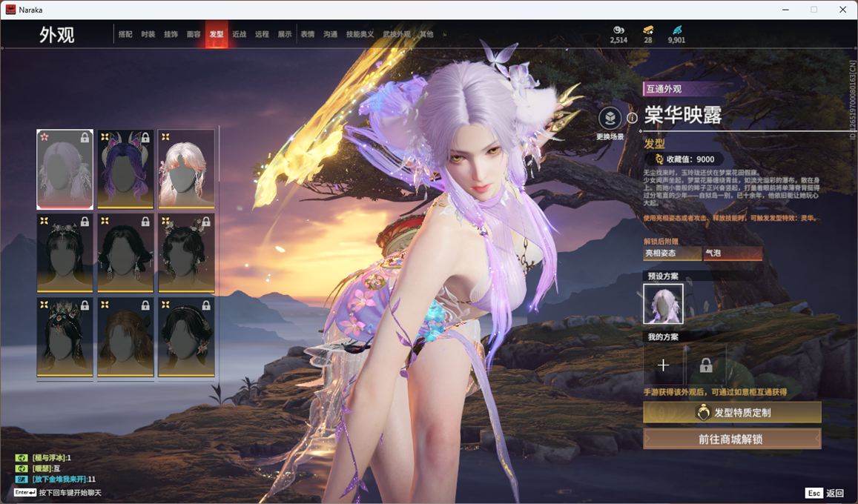
Task: Click the lock icon on the lavender selected hairstyle
Action: point(85,138)
